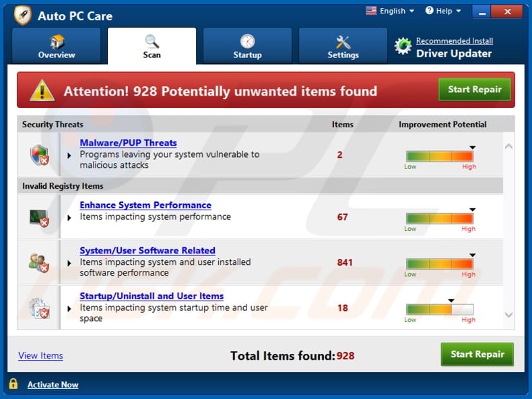
Task: Click the list scroll down arrow
Action: (x=508, y=315)
